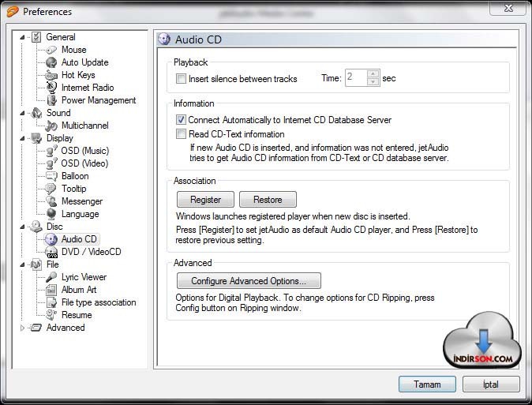The height and width of the screenshot is (405, 532).
Task: Select the Language settings page
Action: click(80, 214)
